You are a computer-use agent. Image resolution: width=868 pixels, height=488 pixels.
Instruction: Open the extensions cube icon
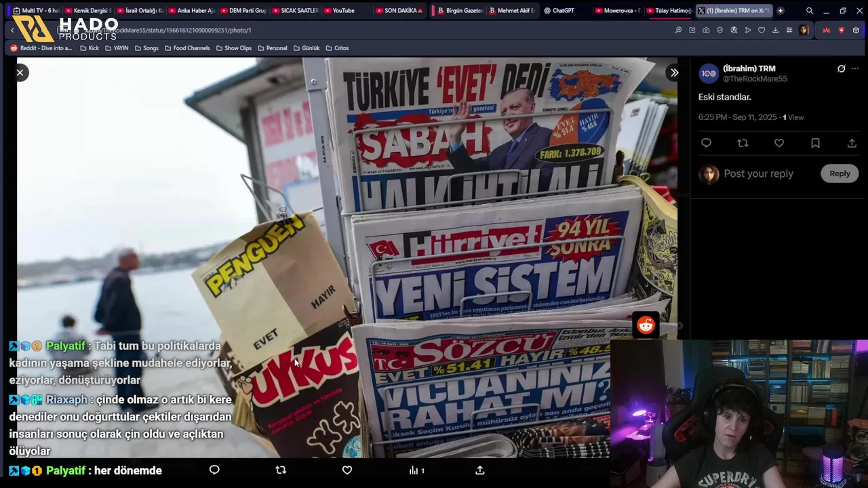856,30
